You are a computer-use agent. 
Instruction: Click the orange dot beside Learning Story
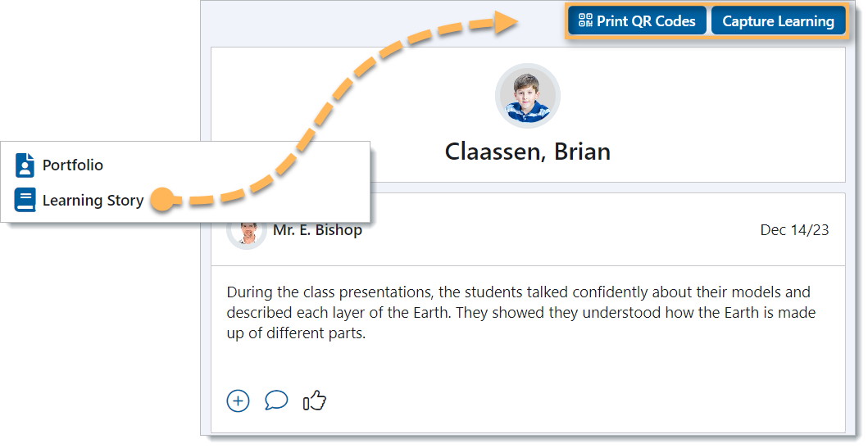coord(163,200)
